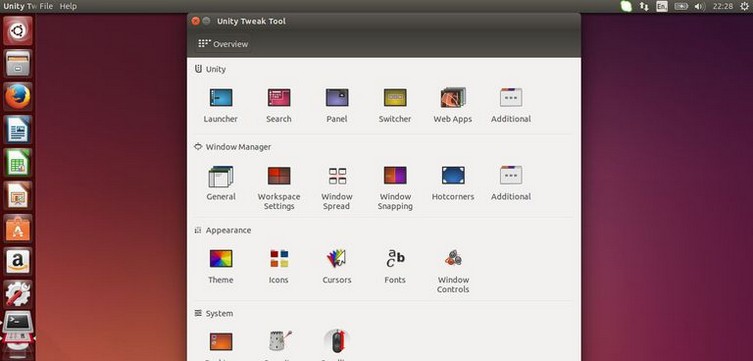Open Desktop Icons settings in System section
Screen dimensions: 753x361
coord(221,342)
